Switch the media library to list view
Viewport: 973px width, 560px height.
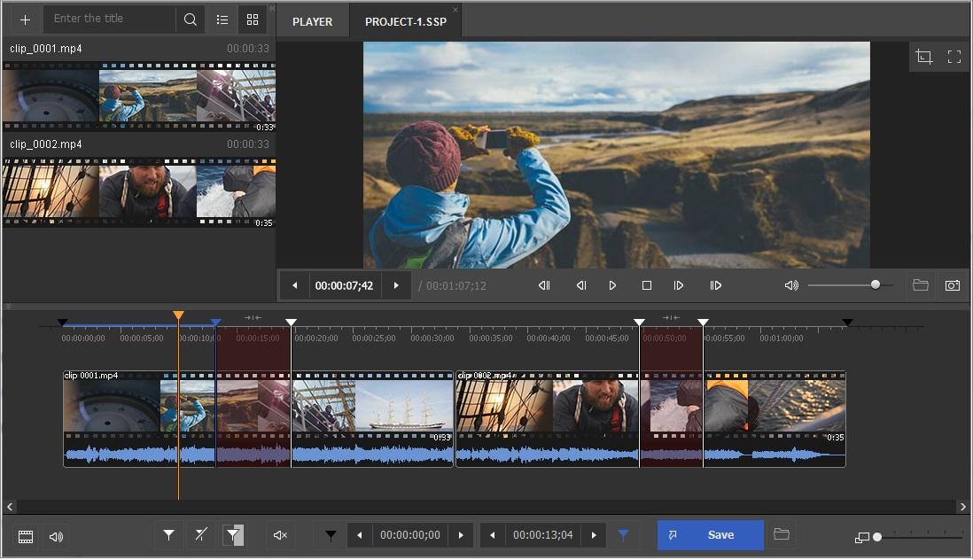(222, 19)
